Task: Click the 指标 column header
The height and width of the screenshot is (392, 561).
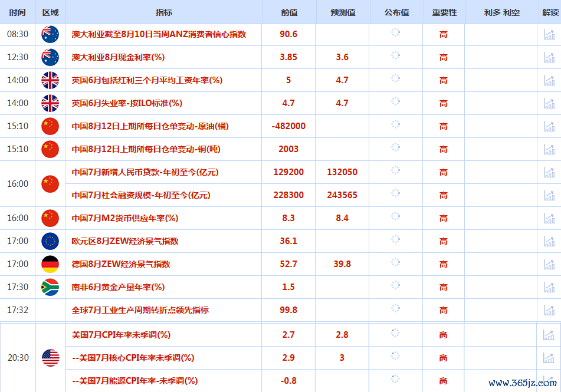Action: click(164, 12)
